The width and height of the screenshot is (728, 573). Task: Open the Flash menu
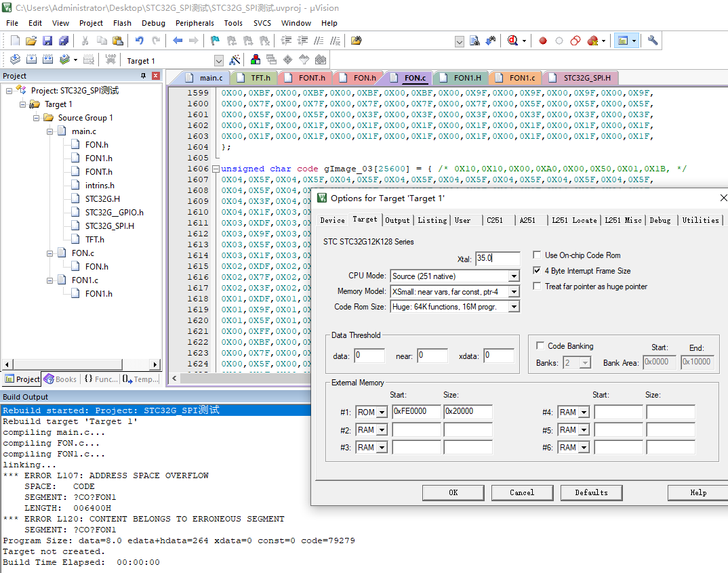pos(122,23)
